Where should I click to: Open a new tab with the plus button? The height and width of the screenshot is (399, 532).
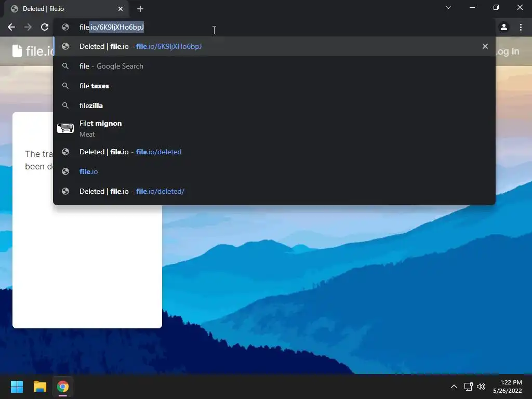coord(140,9)
